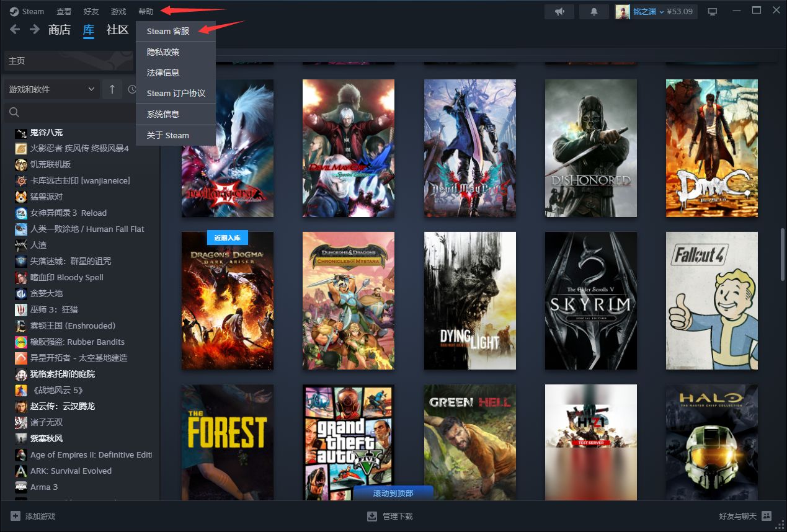Click the sort ascending arrow button
This screenshot has height=532, width=787.
click(x=112, y=89)
